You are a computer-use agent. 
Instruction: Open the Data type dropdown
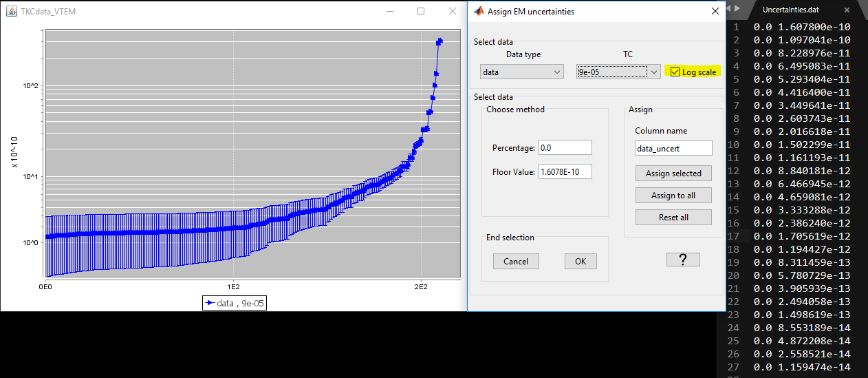click(x=521, y=72)
